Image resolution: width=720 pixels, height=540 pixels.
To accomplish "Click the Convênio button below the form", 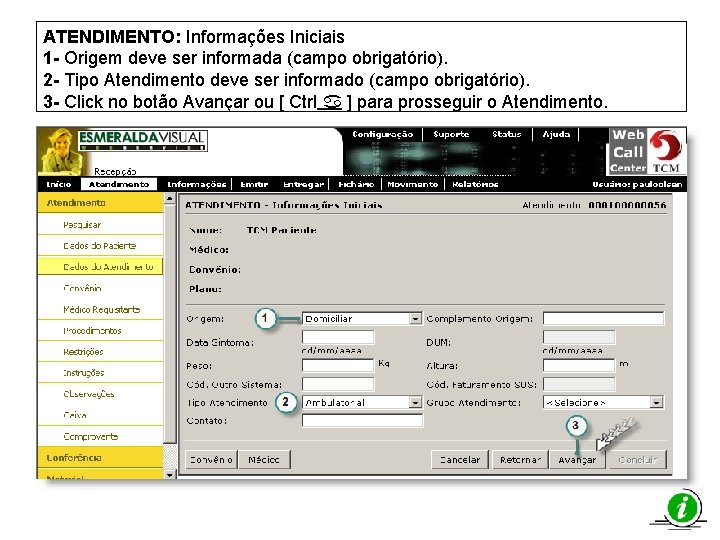I will [x=211, y=460].
